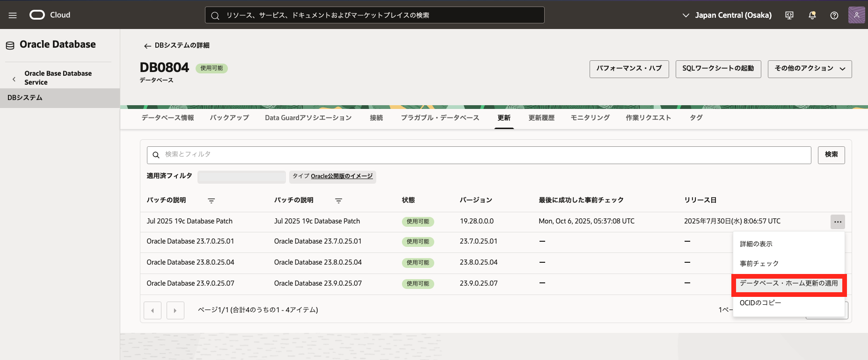Open the notifications bell
868x360 pixels.
[812, 15]
